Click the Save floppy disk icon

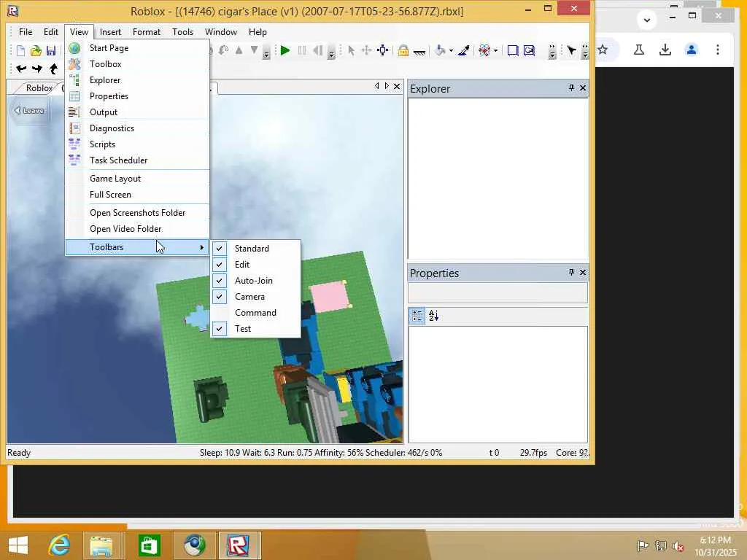(x=51, y=50)
